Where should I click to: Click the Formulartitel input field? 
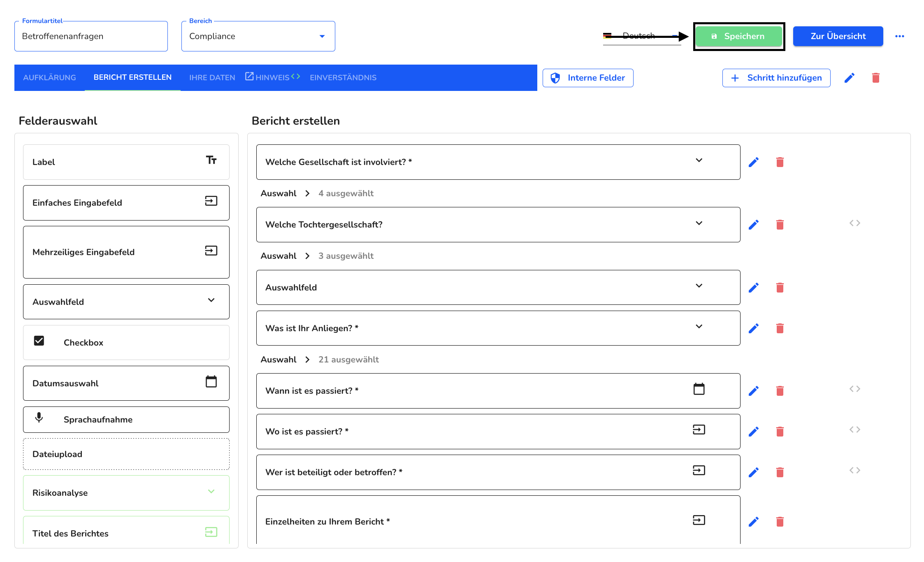point(91,36)
